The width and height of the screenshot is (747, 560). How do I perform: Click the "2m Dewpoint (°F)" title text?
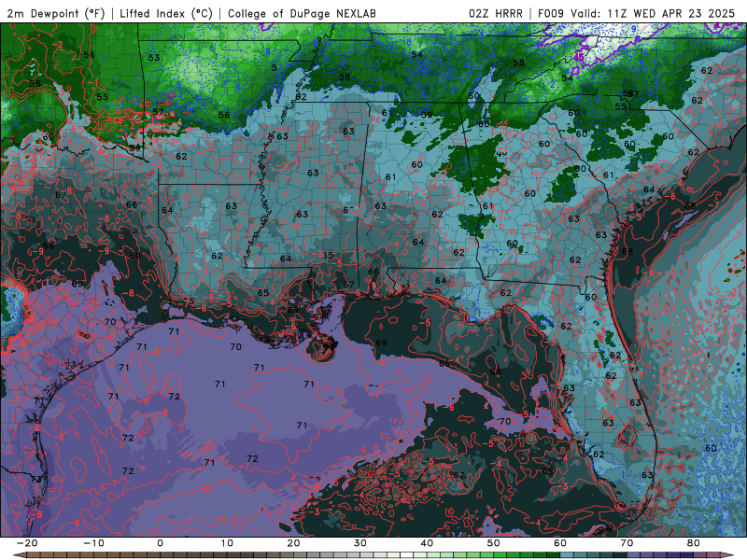point(56,13)
